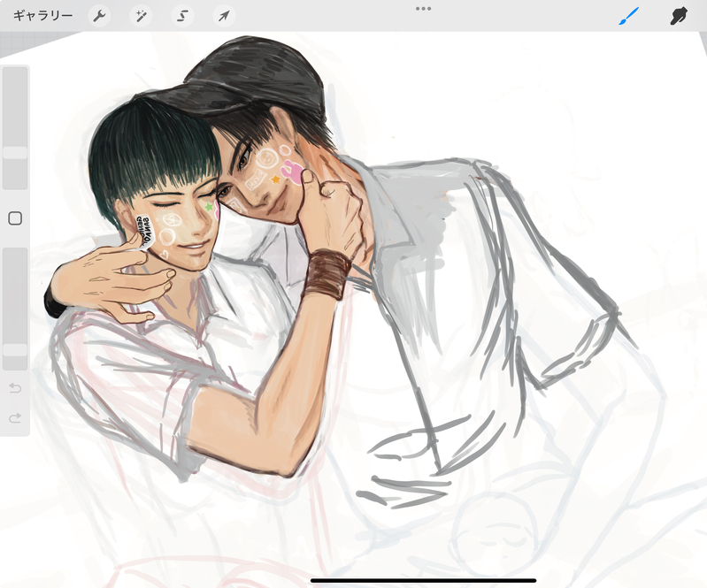Undo the last stroke with sidebar arrow
The height and width of the screenshot is (588, 707).
(x=15, y=388)
